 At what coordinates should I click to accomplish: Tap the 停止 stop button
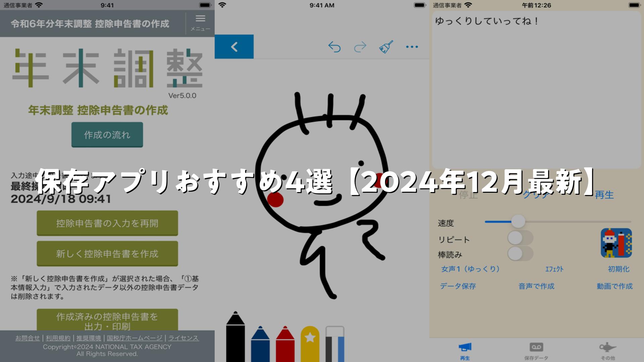[468, 195]
